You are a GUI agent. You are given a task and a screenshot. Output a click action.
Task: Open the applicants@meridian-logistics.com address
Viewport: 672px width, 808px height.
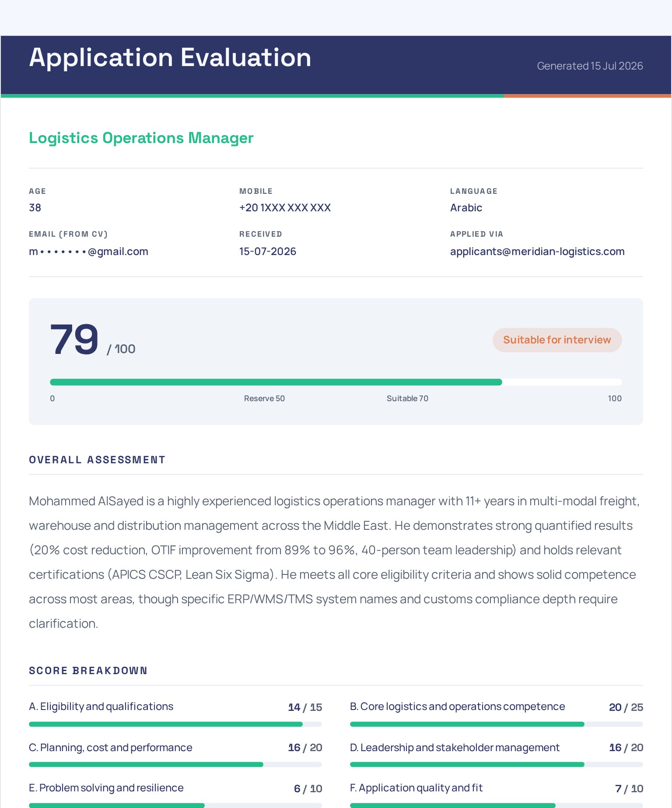tap(537, 252)
